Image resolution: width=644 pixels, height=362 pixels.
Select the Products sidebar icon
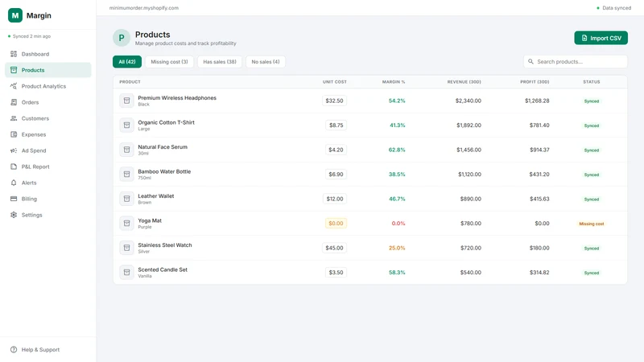point(14,70)
